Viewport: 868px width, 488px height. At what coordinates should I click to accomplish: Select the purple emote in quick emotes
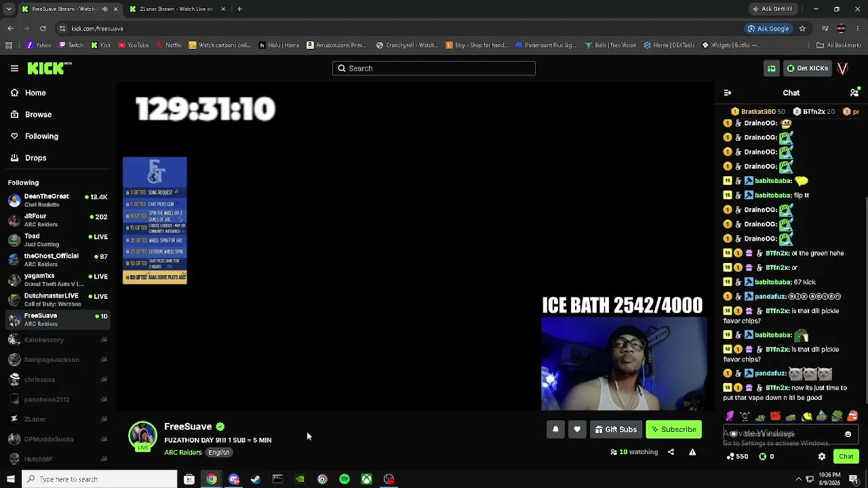point(730,416)
